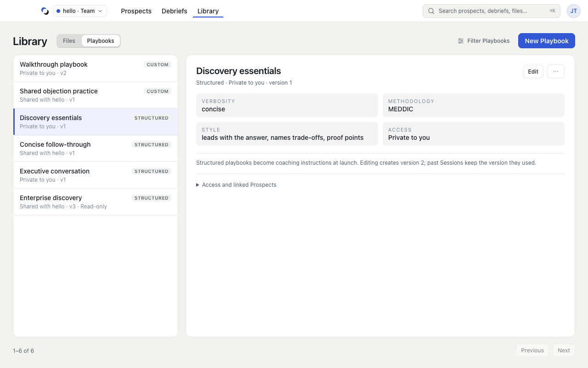Go to the Debriefs tab

coord(175,11)
